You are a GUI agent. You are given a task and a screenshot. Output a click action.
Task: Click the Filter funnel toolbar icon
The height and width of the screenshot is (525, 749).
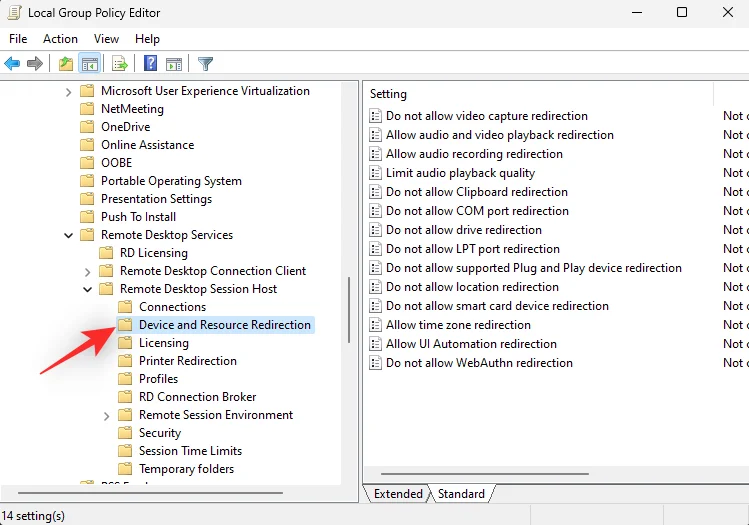205,64
